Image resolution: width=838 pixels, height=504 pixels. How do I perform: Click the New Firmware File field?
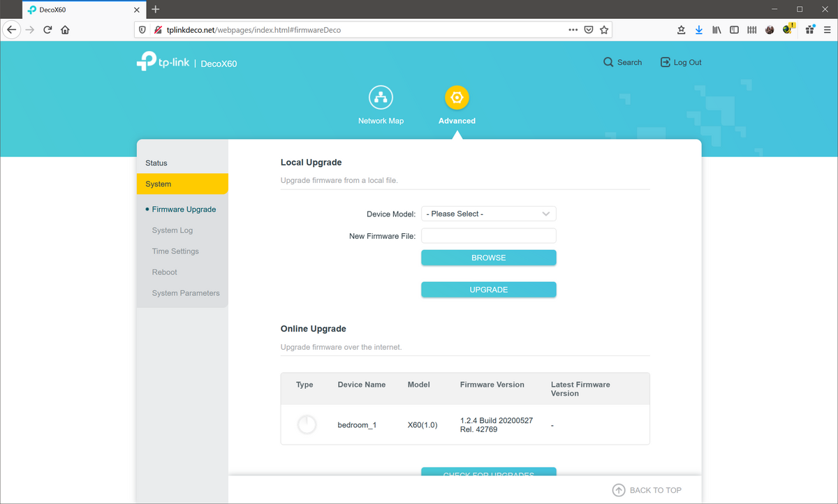[x=489, y=236]
